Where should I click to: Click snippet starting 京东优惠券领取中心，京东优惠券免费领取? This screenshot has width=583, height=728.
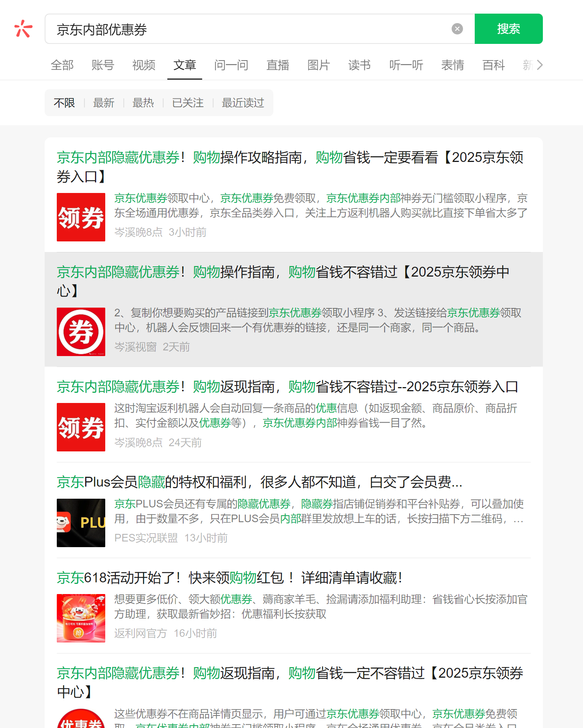point(321,205)
